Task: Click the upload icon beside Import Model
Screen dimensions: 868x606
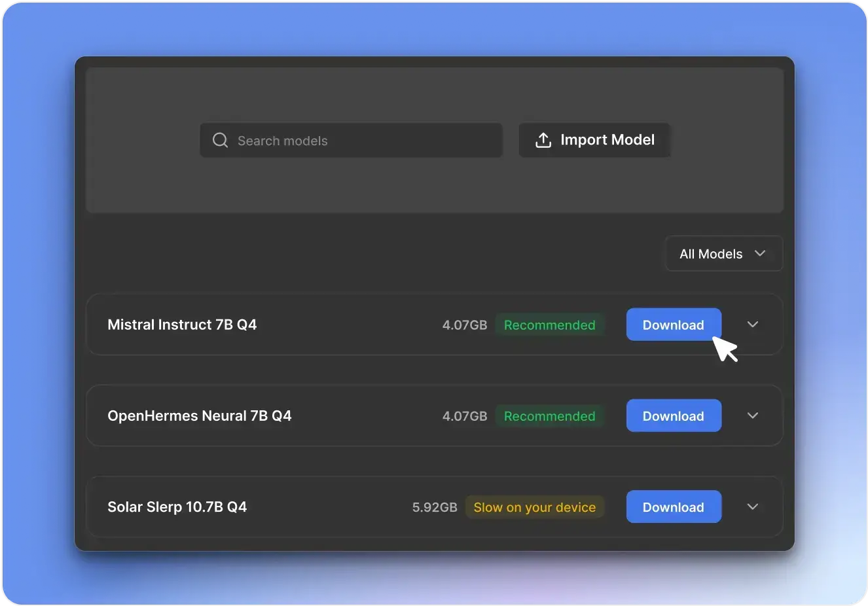Action: (543, 140)
